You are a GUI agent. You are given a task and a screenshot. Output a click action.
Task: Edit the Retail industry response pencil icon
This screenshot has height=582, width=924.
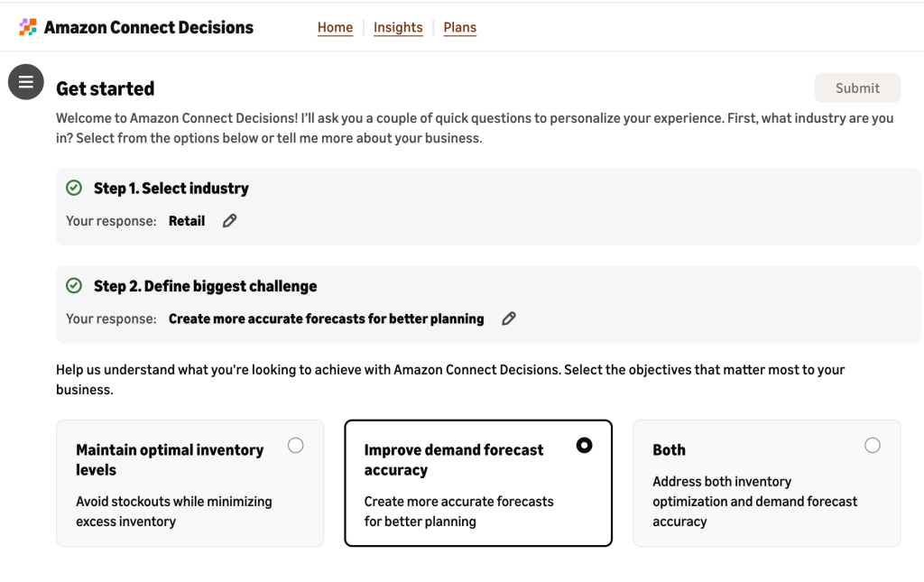(230, 221)
